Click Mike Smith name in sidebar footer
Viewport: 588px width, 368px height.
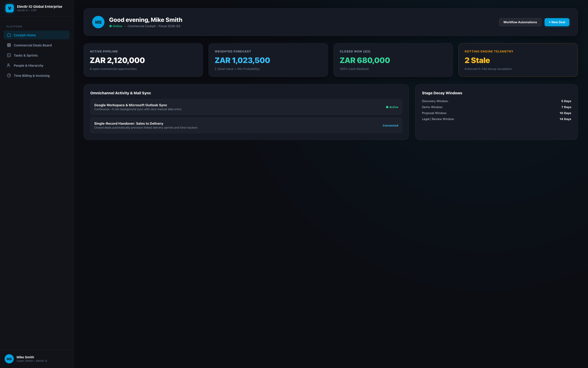25,357
